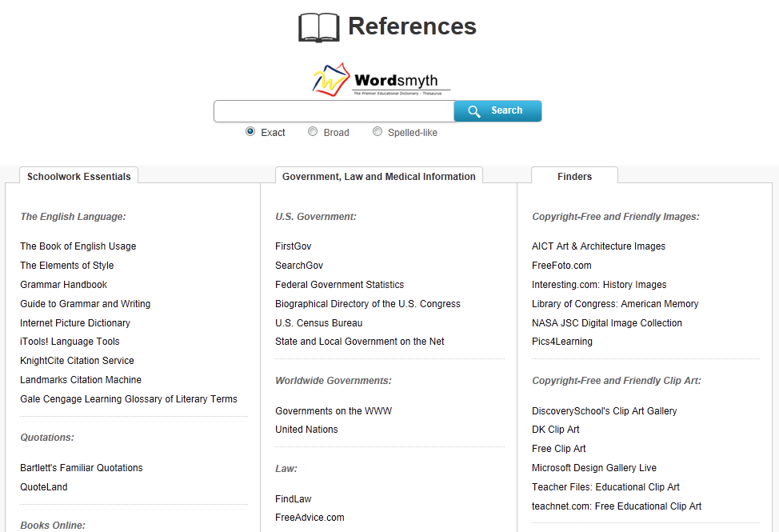Image resolution: width=779 pixels, height=532 pixels.
Task: Open State and Local Government on the Net
Action: (x=360, y=342)
